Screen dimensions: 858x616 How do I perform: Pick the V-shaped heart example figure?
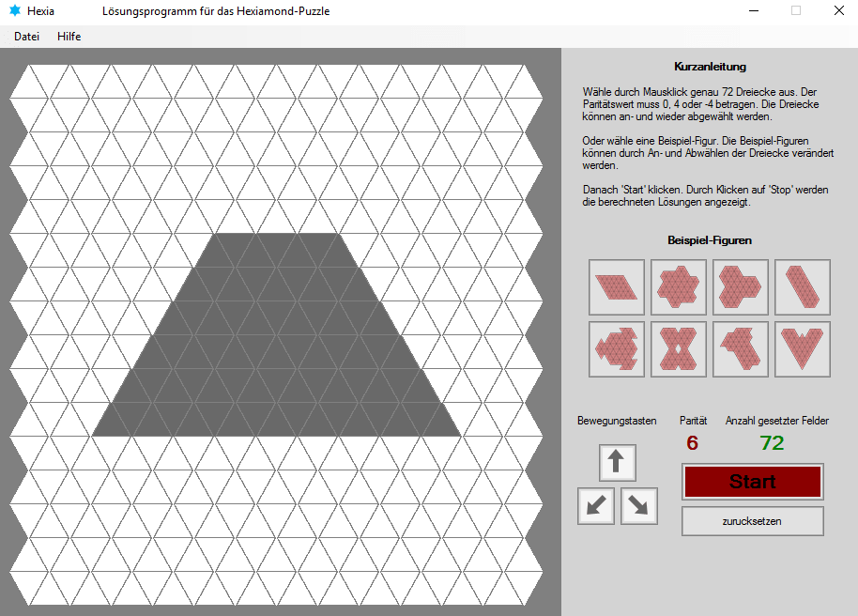click(803, 349)
